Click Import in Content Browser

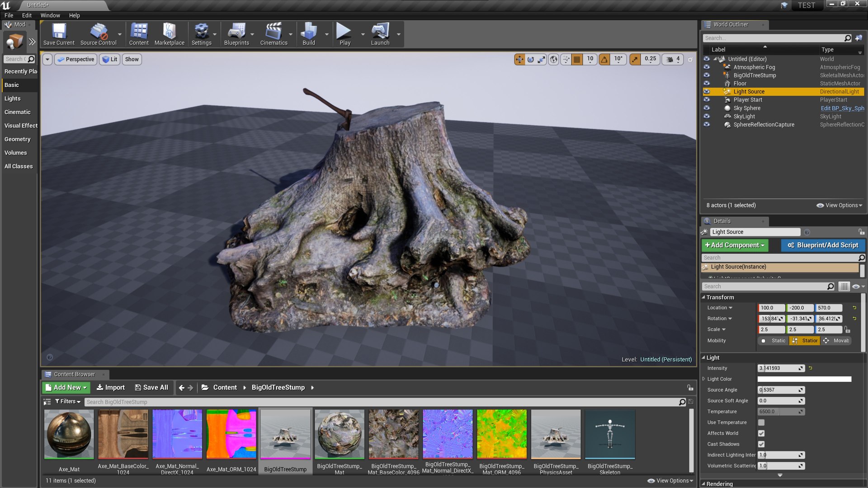(x=110, y=388)
